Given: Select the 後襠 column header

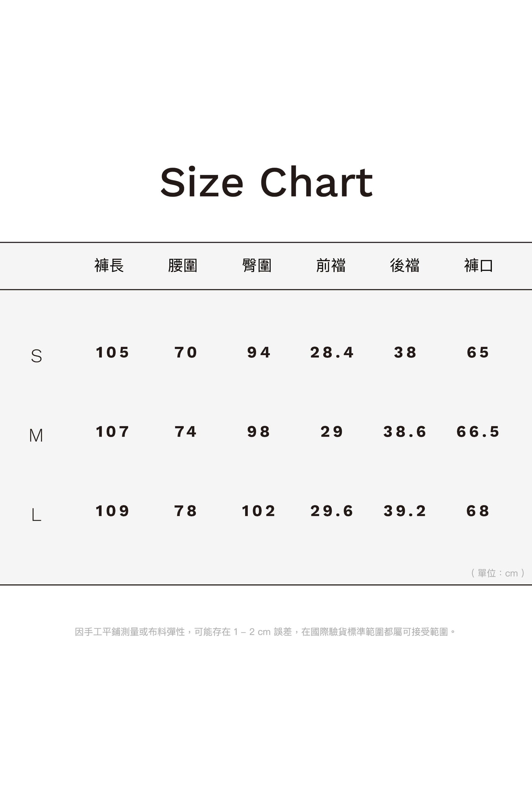Looking at the screenshot, I should (x=405, y=265).
